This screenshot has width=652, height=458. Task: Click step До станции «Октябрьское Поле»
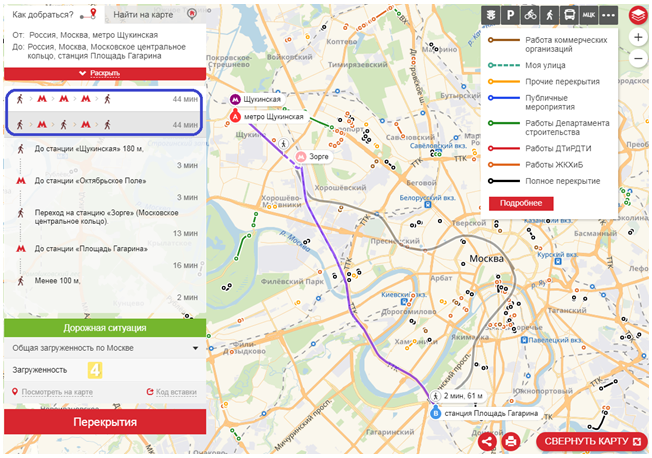pos(90,181)
